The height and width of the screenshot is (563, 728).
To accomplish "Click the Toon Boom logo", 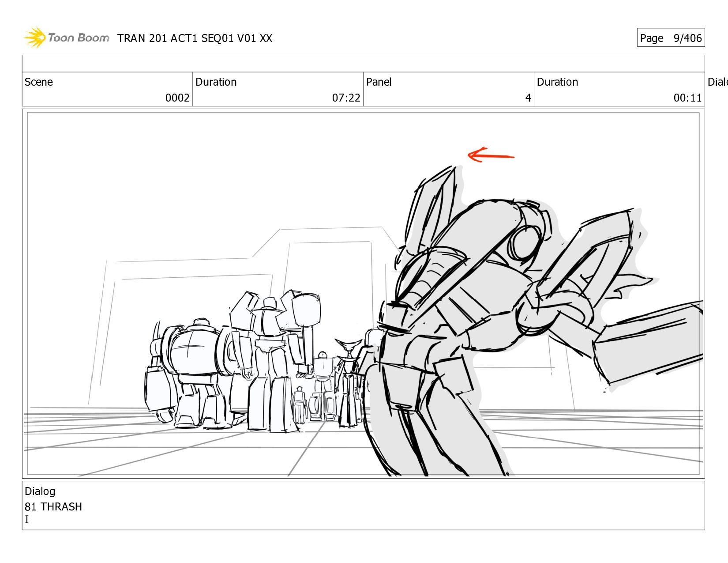I will point(66,38).
